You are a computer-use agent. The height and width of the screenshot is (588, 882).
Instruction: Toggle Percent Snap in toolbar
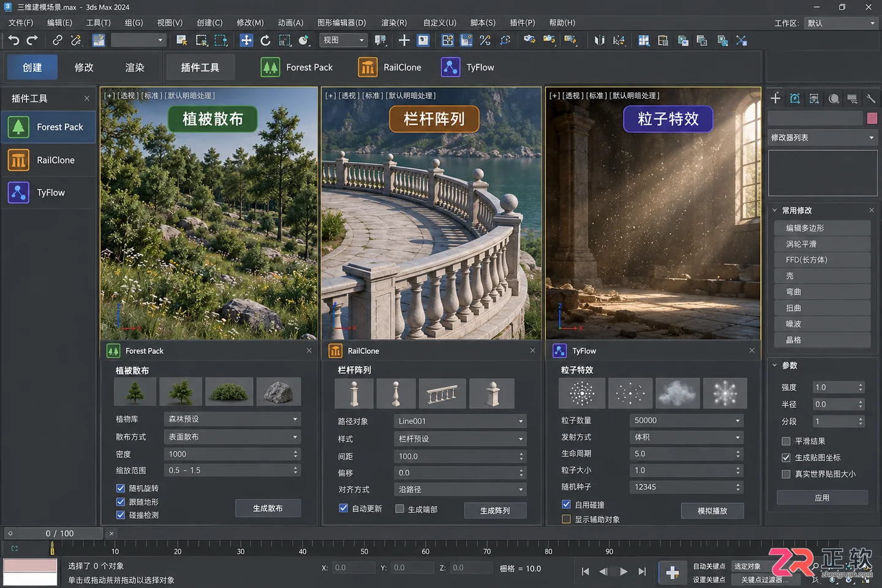pyautogui.click(x=485, y=40)
